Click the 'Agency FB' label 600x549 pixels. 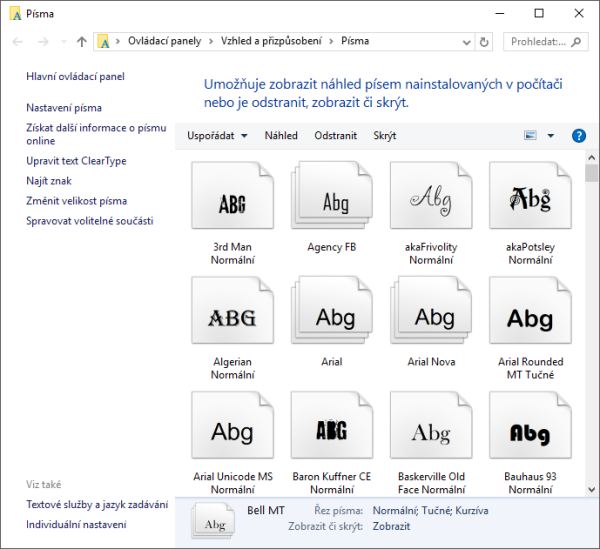[332, 247]
